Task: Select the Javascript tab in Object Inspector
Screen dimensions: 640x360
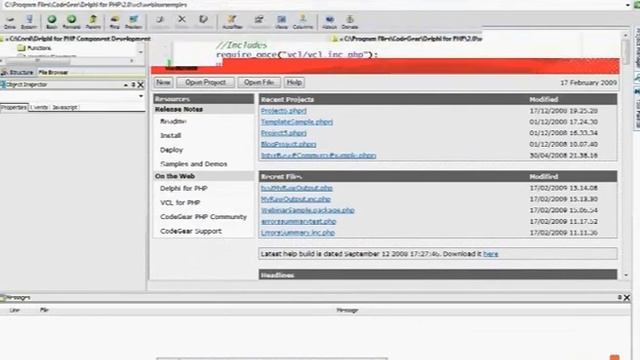Action: (x=65, y=107)
